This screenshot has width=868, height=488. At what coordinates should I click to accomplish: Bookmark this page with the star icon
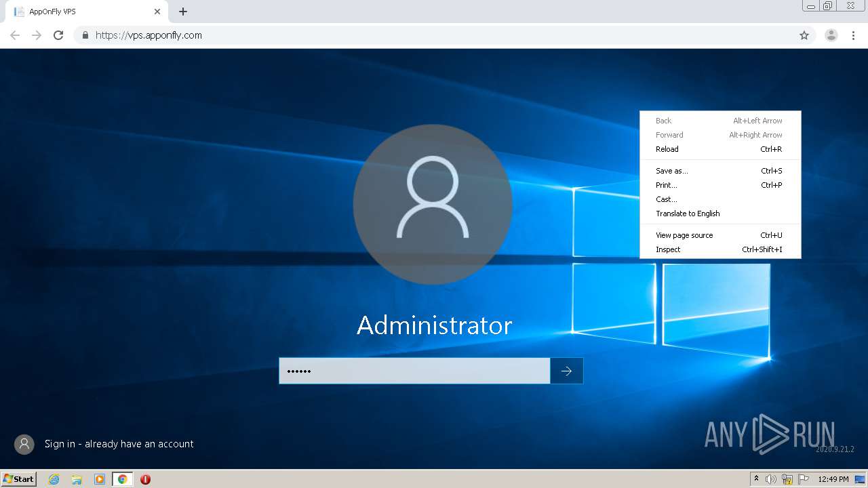804,35
